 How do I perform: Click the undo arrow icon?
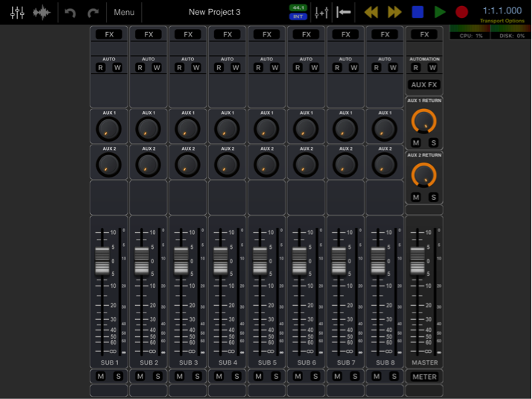pos(70,12)
